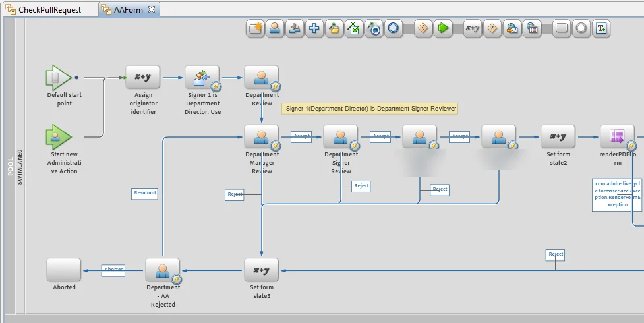This screenshot has height=323, width=644.
Task: Click the Reject label on the Set form state3 route
Action: tap(555, 255)
